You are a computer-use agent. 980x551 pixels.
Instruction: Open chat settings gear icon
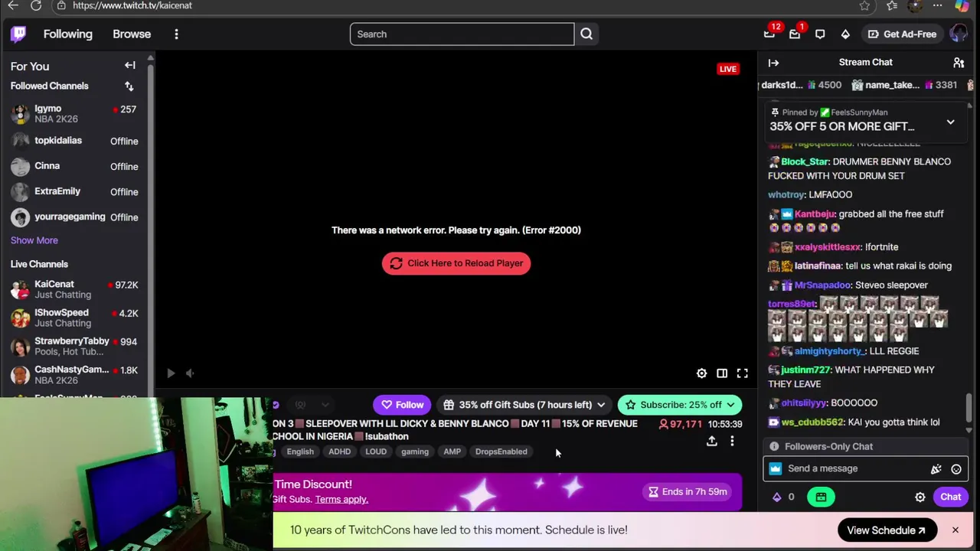[920, 497]
